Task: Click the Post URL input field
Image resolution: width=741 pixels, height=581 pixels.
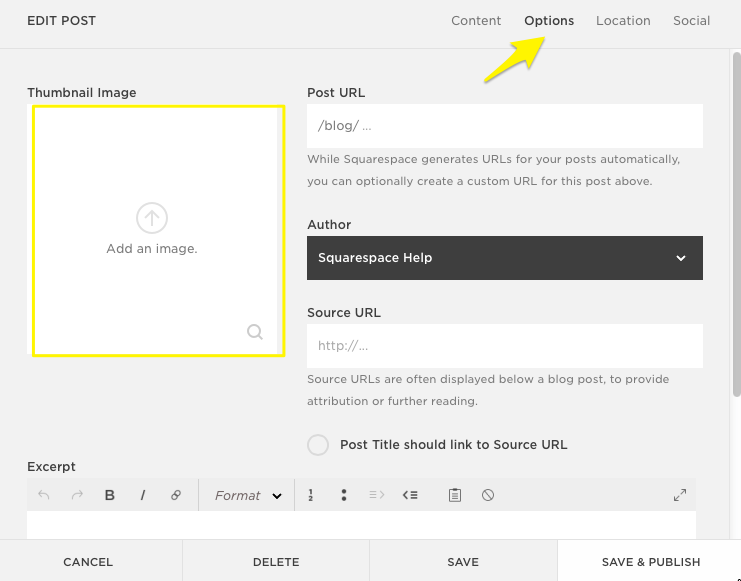Action: click(504, 126)
